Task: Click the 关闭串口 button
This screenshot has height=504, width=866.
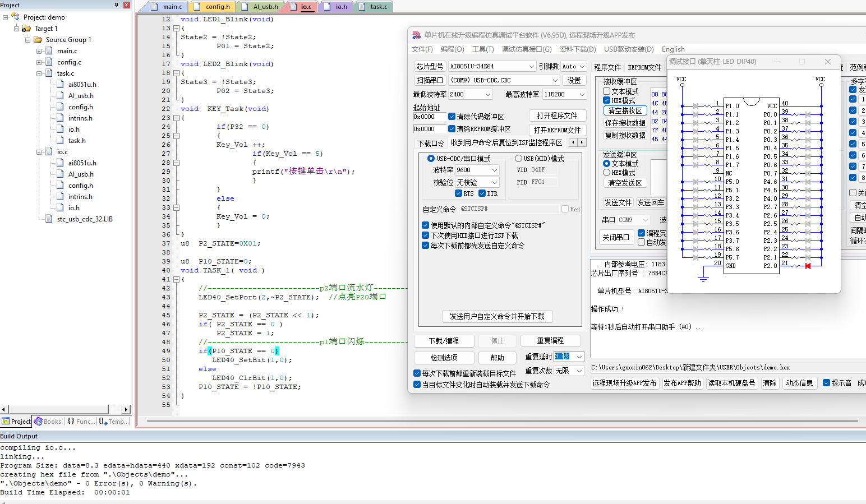Action: [x=616, y=237]
